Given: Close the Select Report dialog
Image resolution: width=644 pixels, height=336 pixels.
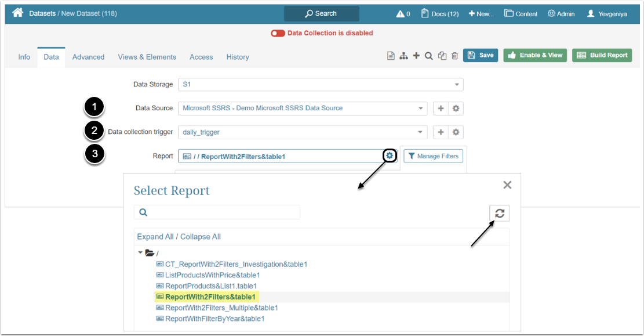Looking at the screenshot, I should click(x=507, y=185).
